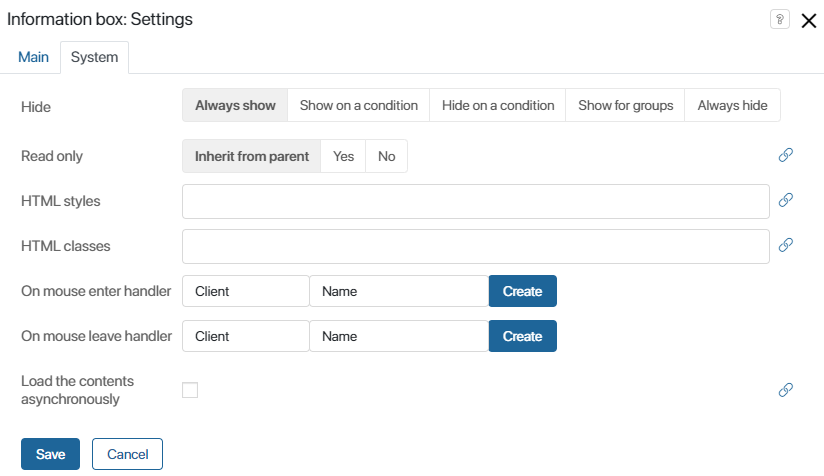Screen dimensions: 824x476
Task: Choose Show for groups option
Action: [625, 105]
